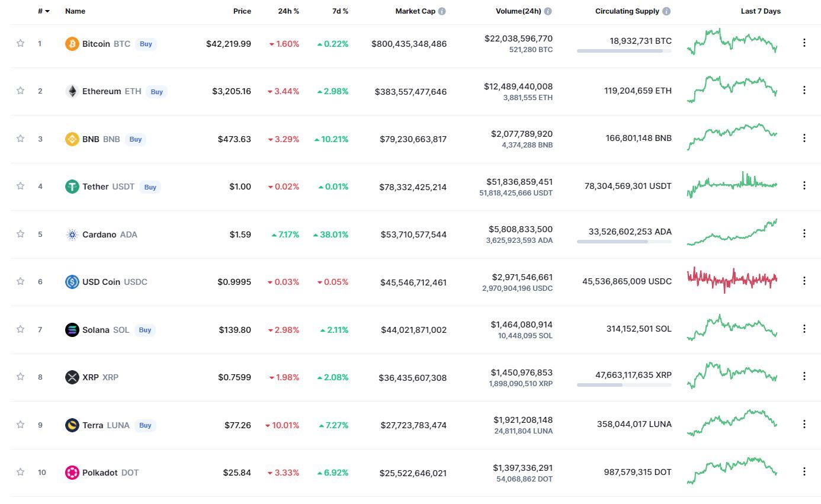Sort by the 24h % column header

coord(288,11)
